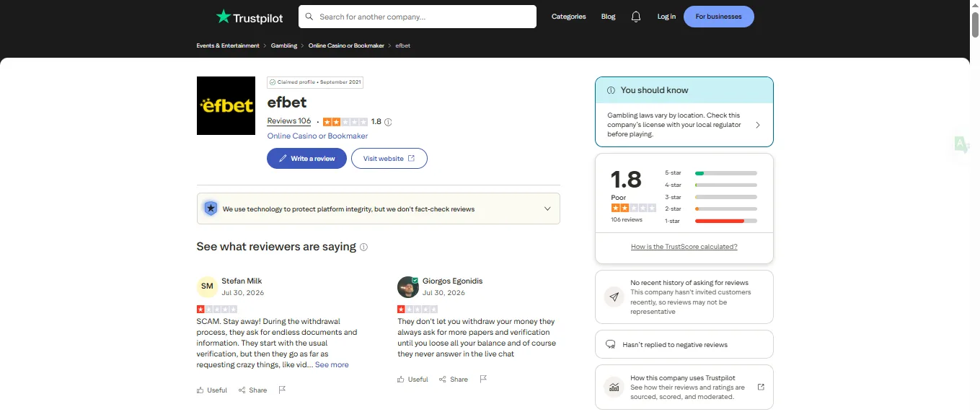Flag Giorgos Egonidis's review

483,379
